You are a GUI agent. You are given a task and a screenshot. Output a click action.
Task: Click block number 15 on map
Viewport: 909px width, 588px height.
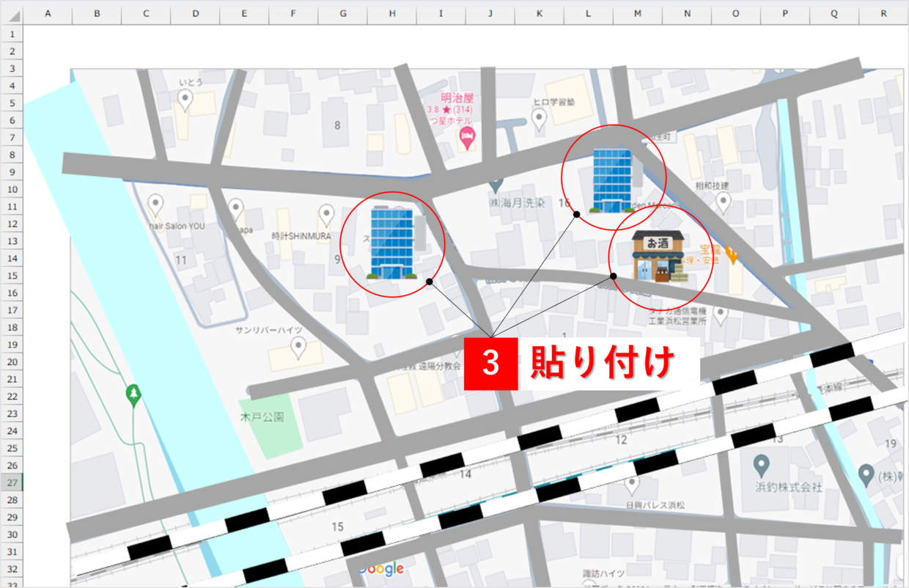337,526
